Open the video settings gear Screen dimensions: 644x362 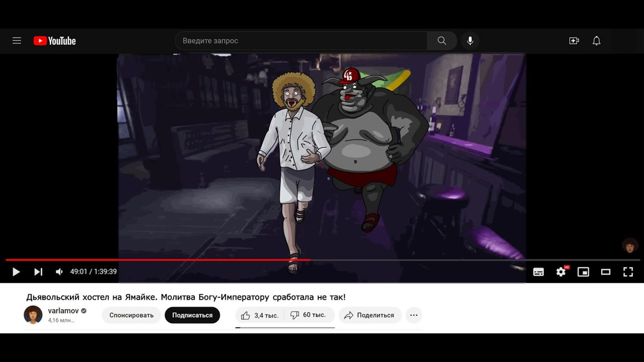pyautogui.click(x=561, y=272)
